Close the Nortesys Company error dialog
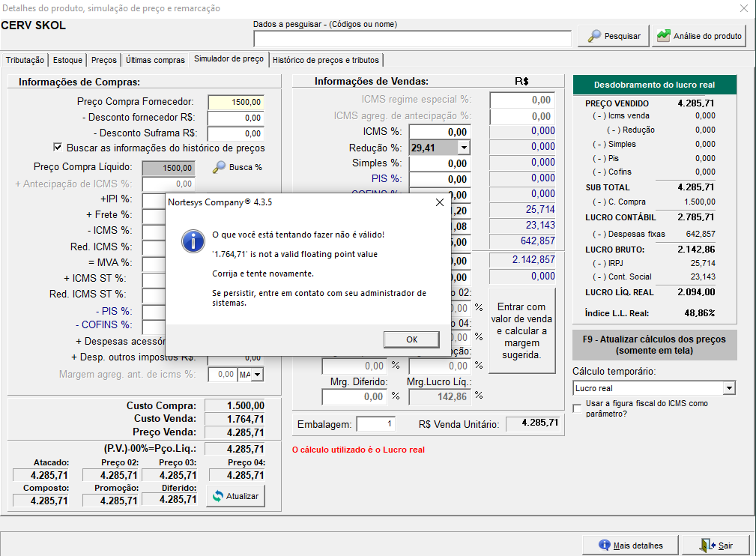 coord(439,202)
